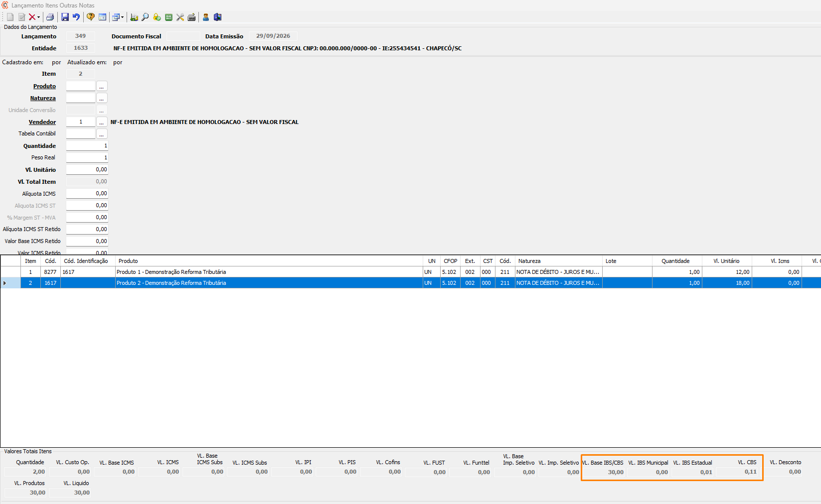Open the Natureza lookup ellipsis button
The image size is (821, 504).
click(x=102, y=98)
